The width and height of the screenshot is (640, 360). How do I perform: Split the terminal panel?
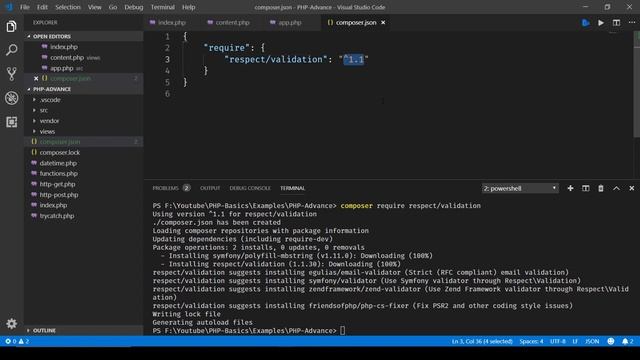coord(585,188)
